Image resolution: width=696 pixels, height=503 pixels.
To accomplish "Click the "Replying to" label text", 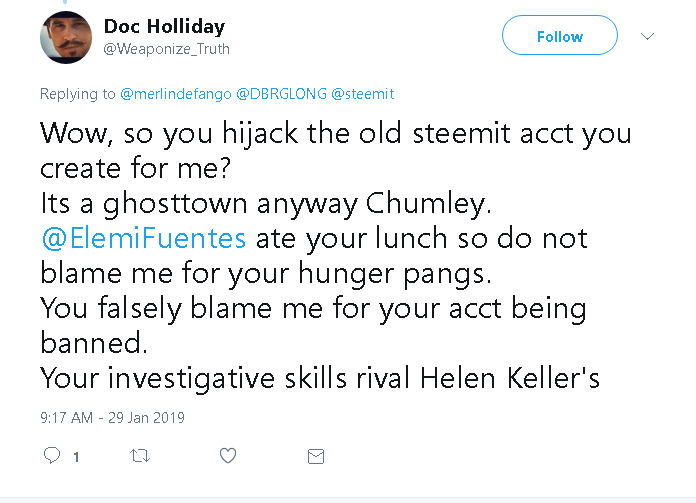I will [77, 94].
